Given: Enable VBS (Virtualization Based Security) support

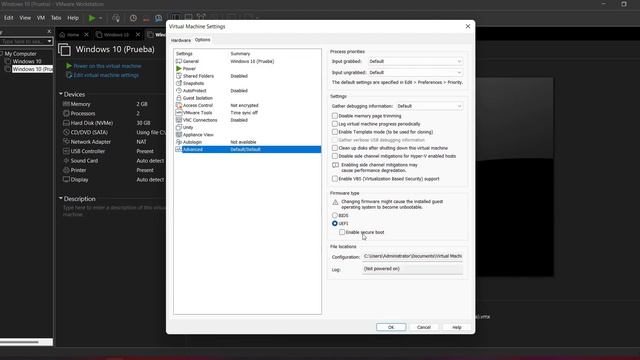Looking at the screenshot, I should coord(335,179).
